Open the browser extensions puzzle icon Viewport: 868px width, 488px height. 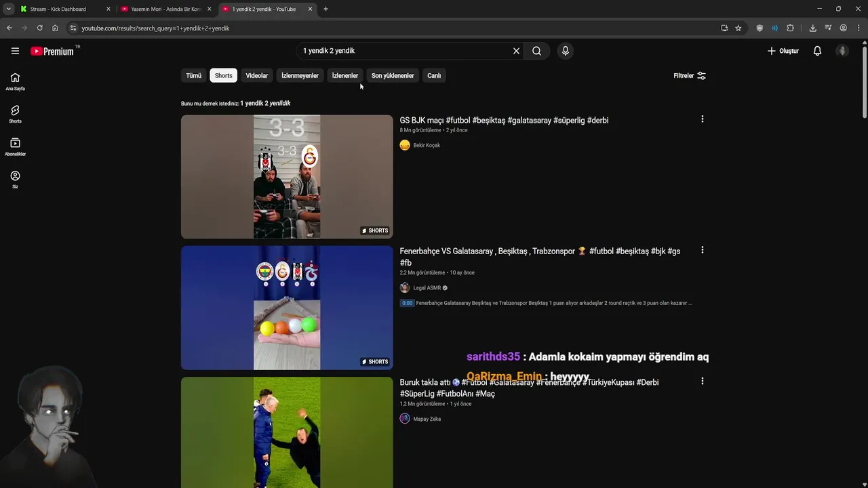(x=790, y=28)
